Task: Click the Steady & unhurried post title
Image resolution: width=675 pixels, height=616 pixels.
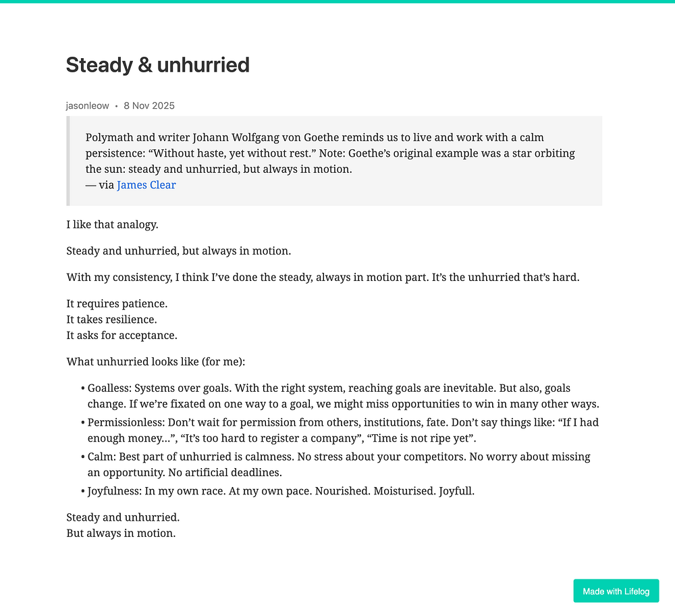Action: 157,65
